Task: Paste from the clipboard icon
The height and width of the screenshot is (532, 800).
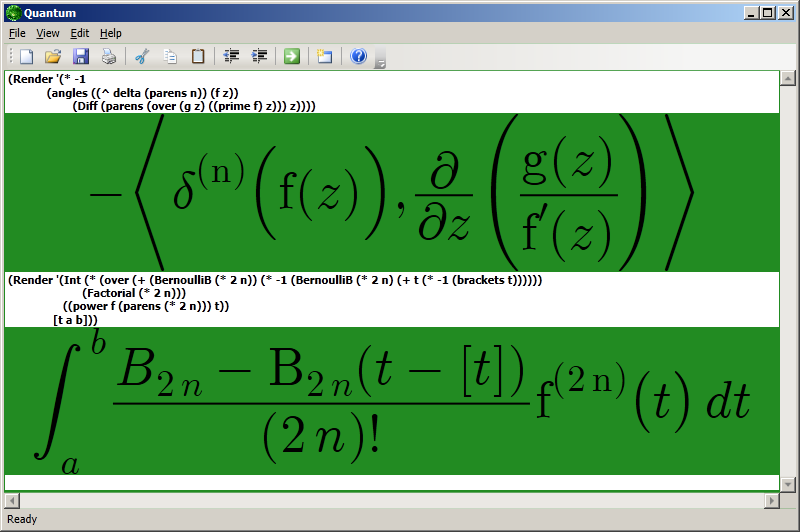Action: [198, 56]
